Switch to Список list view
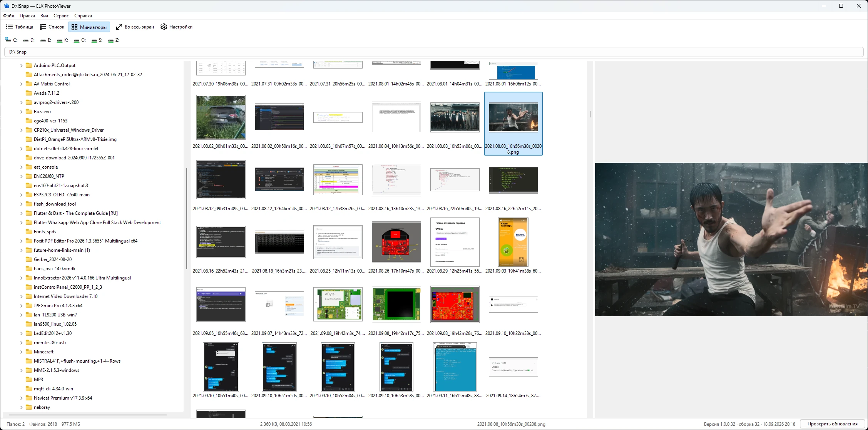Image resolution: width=868 pixels, height=430 pixels. click(52, 27)
